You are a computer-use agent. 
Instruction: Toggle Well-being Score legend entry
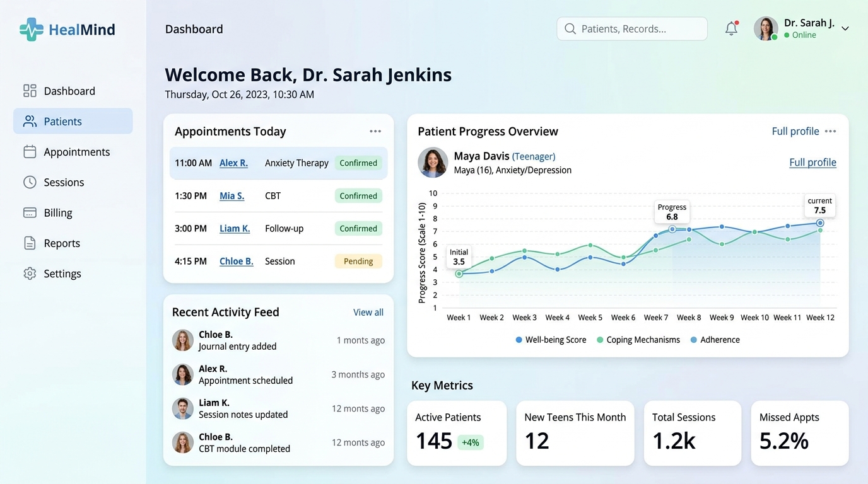click(551, 340)
